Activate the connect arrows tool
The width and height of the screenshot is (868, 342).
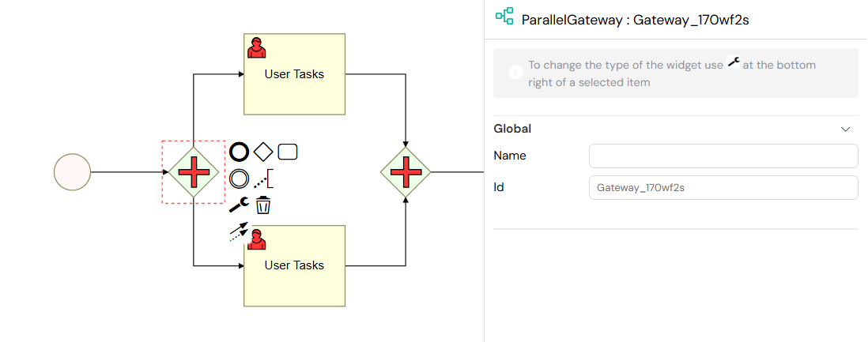pyautogui.click(x=238, y=232)
